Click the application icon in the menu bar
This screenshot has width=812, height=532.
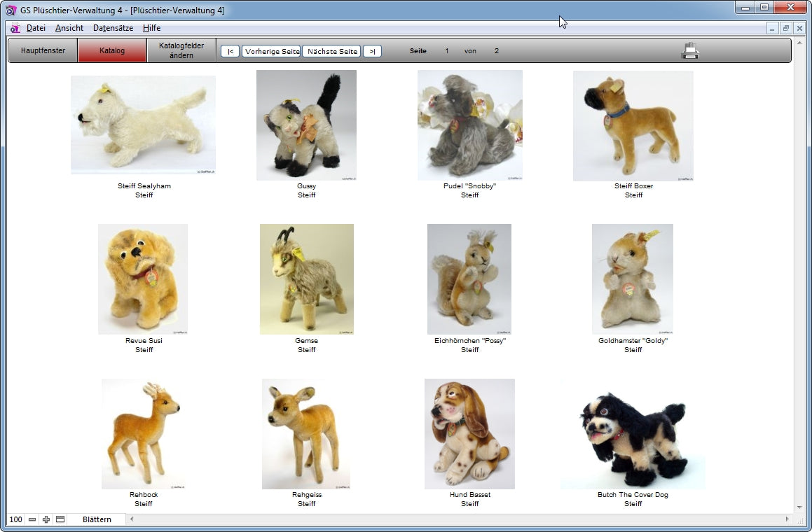pos(15,28)
